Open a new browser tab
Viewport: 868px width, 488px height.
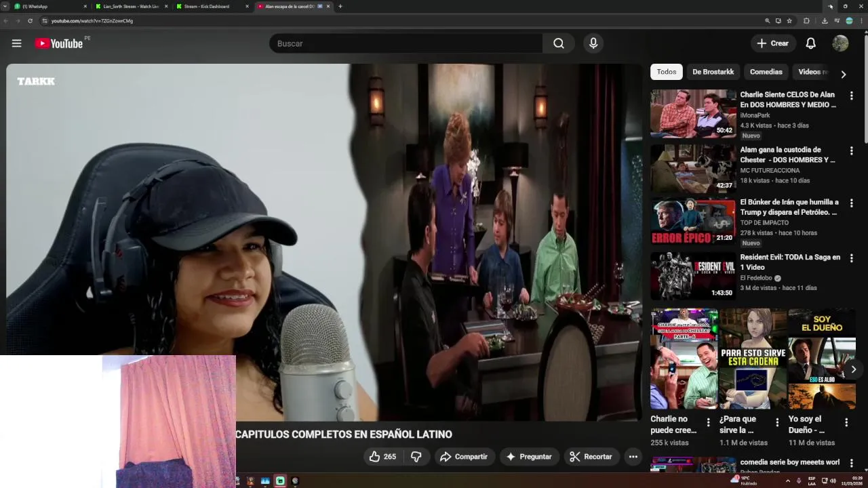[340, 6]
